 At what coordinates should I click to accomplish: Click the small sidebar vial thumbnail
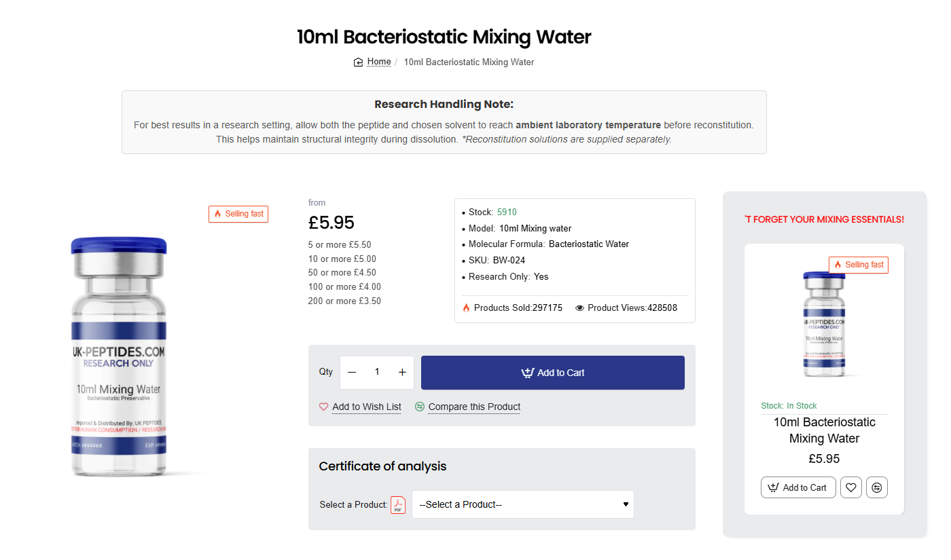[x=824, y=324]
